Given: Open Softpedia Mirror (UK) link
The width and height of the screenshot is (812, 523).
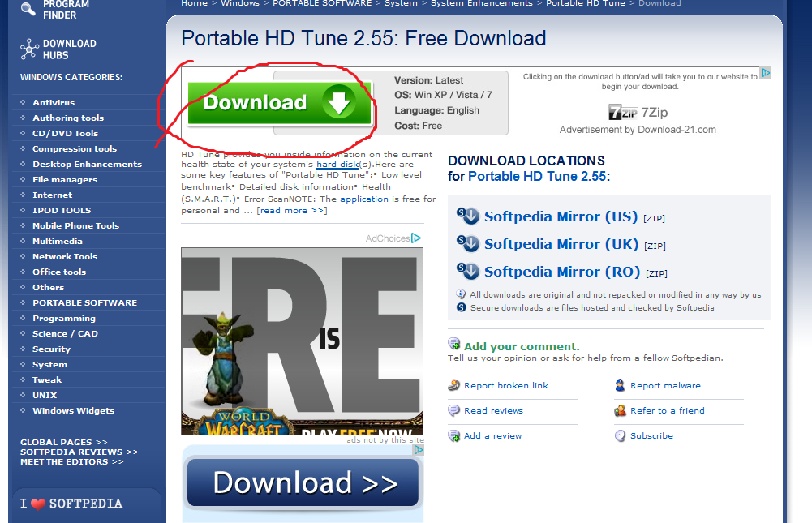Looking at the screenshot, I should coord(561,244).
